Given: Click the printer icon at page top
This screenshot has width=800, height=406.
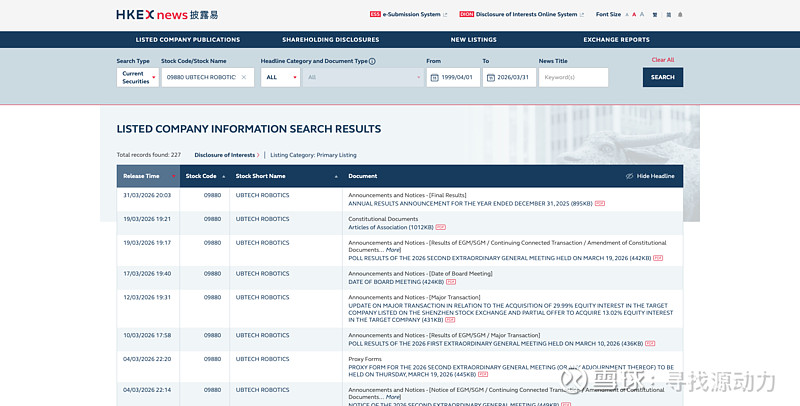Looking at the screenshot, I should (680, 15).
